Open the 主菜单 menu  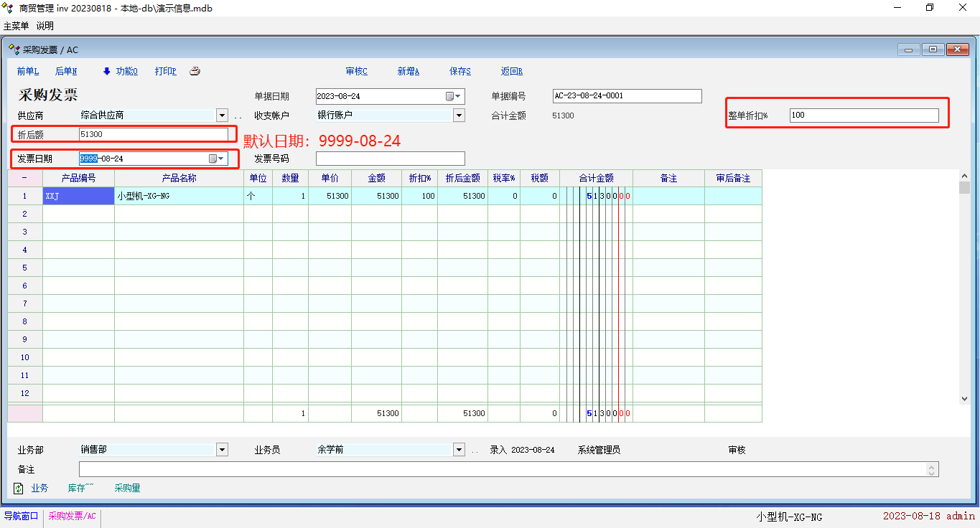[x=16, y=26]
